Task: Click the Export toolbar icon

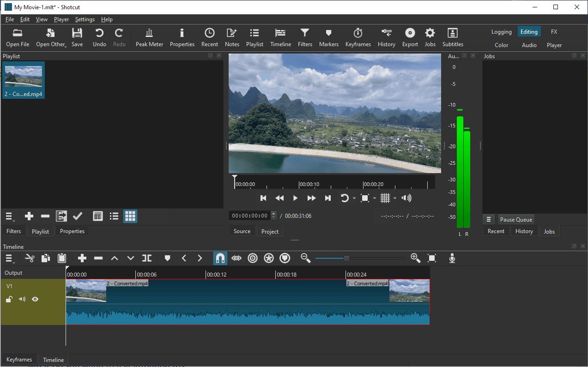Action: coord(410,37)
